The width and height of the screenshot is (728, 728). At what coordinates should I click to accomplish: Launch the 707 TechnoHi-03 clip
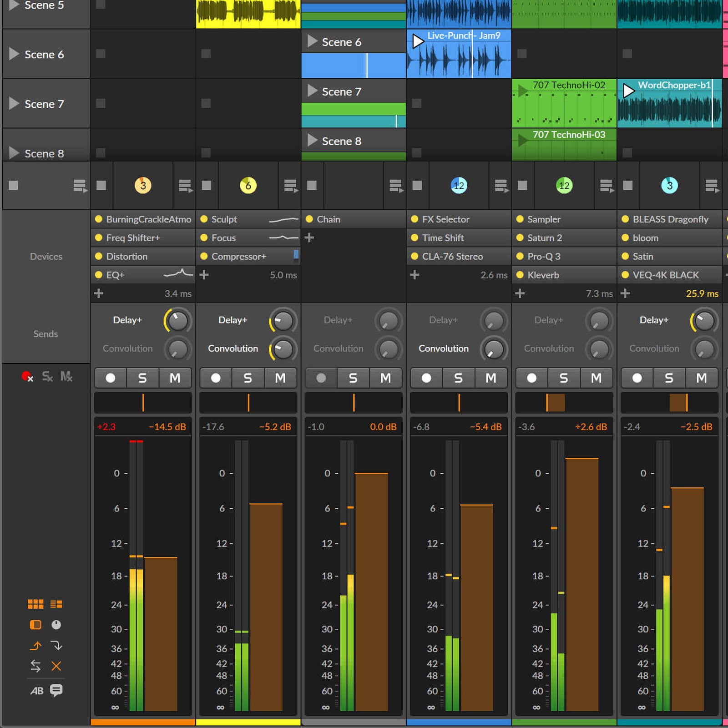pos(523,140)
